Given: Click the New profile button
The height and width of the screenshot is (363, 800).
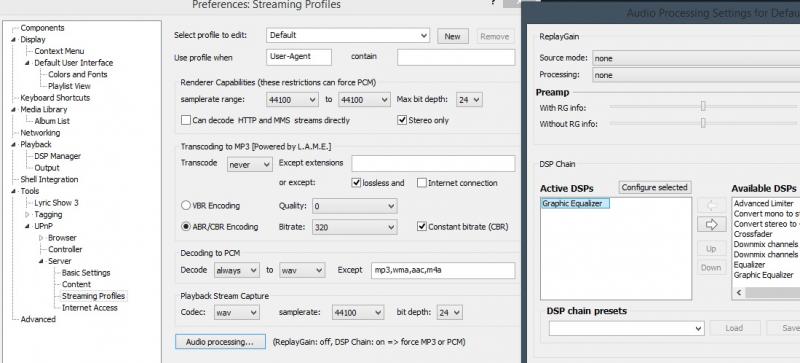Looking at the screenshot, I should [453, 36].
